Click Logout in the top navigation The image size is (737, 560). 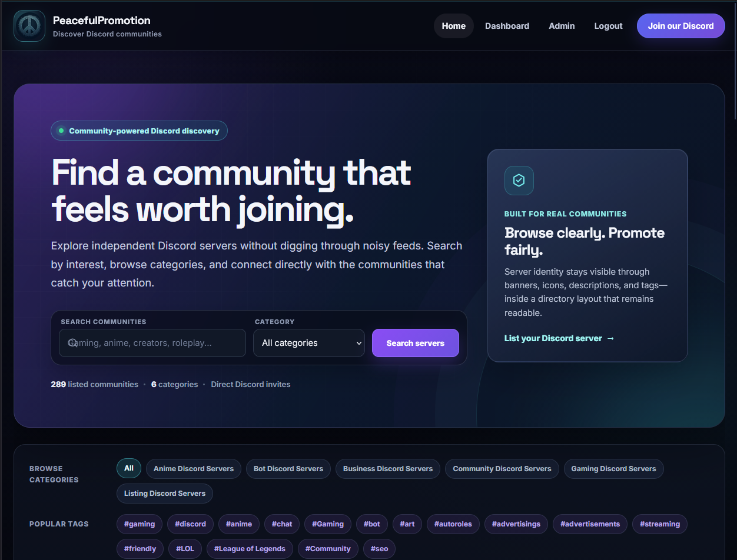pyautogui.click(x=608, y=26)
